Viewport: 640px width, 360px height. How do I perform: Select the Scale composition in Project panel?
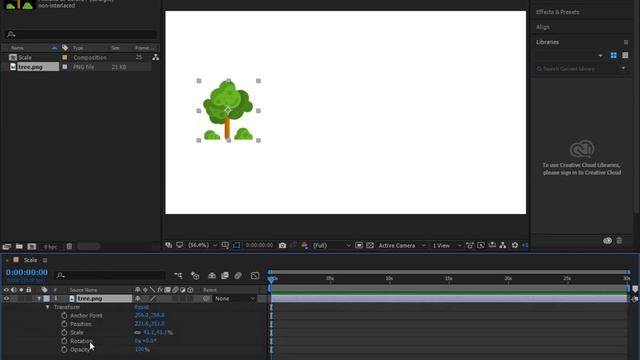(24, 58)
